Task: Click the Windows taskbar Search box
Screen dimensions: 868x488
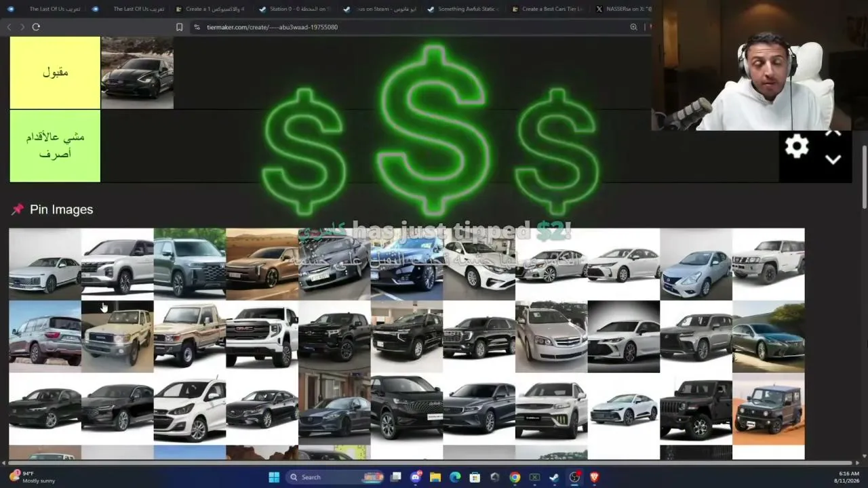Action: 334,477
